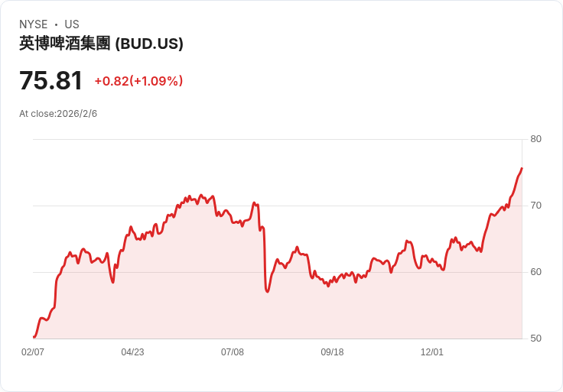Select the 04/23 x-axis date label
This screenshot has width=563, height=392.
coord(132,352)
